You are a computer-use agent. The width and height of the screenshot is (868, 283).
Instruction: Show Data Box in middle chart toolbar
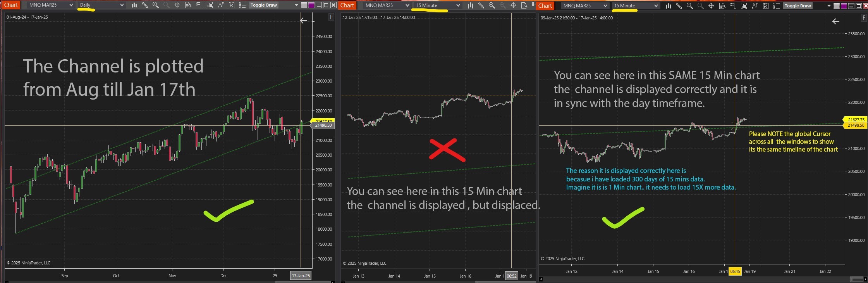[x=524, y=5]
